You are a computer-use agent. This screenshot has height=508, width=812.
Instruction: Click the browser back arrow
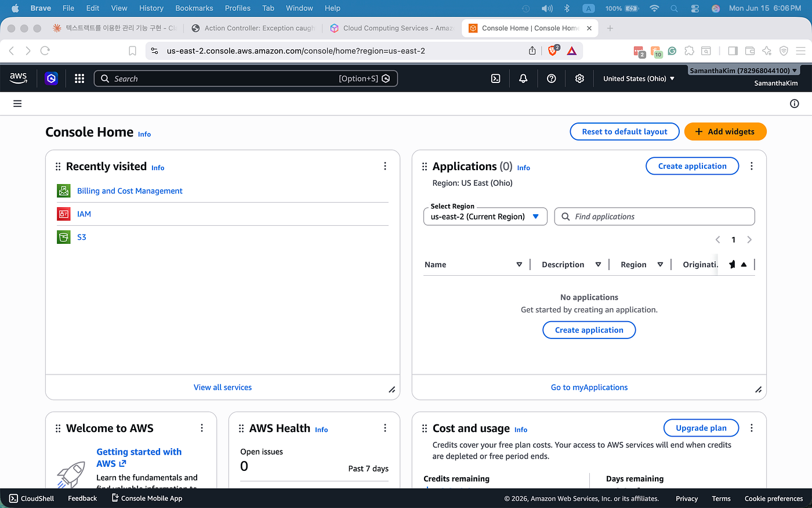[12, 51]
